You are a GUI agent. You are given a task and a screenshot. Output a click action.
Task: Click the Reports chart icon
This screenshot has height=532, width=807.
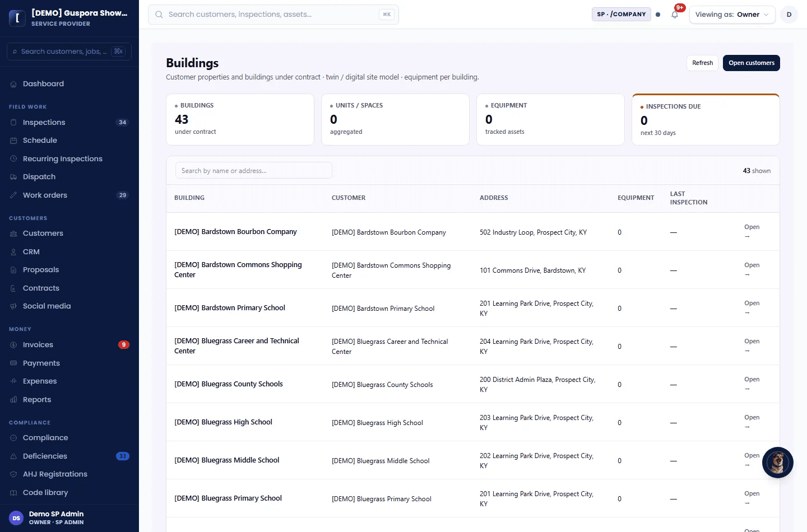pyautogui.click(x=13, y=400)
